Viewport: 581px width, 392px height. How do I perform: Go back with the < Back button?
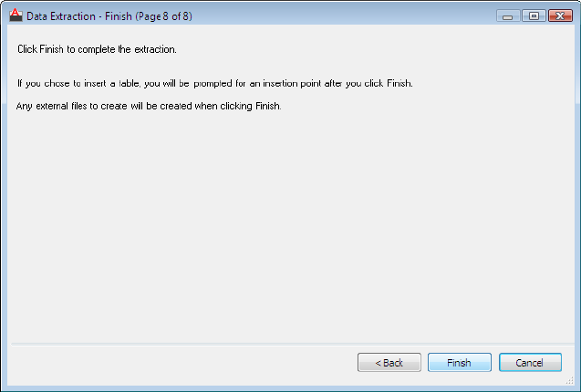[x=389, y=363]
